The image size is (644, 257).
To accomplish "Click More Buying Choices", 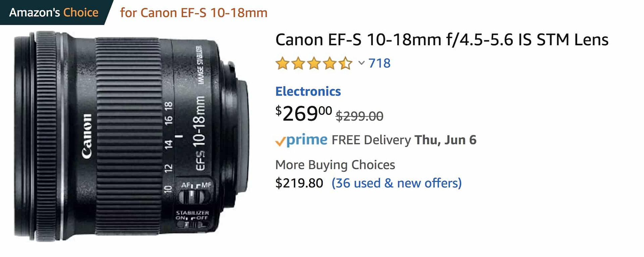I will point(335,165).
